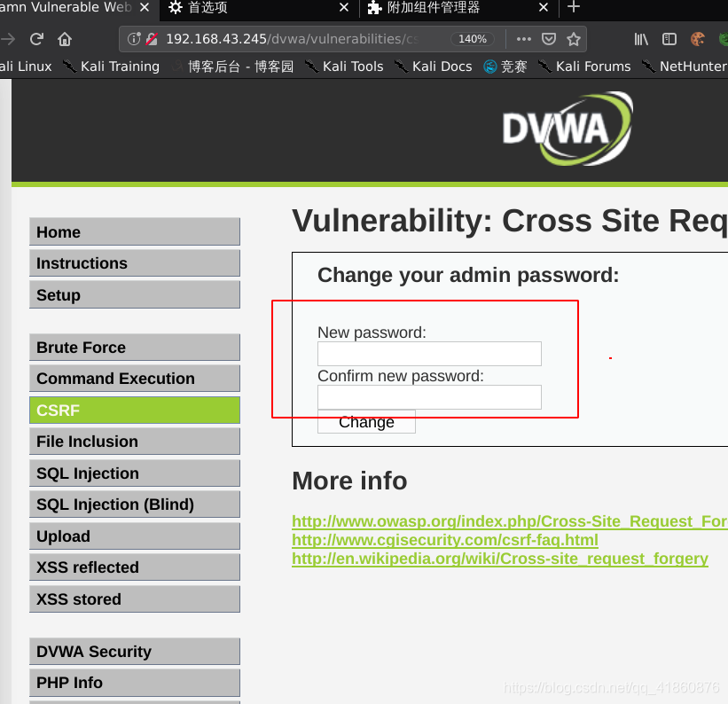Open Setup menu item

(x=135, y=295)
